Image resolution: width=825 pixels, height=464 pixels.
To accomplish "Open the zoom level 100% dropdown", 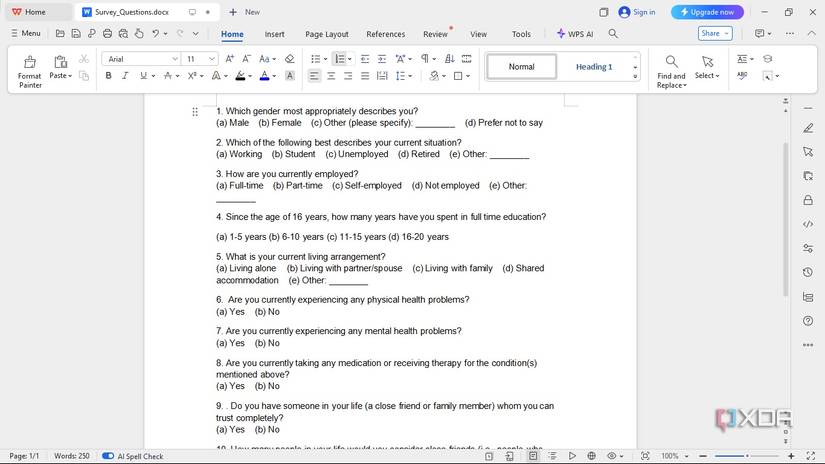I will point(673,456).
